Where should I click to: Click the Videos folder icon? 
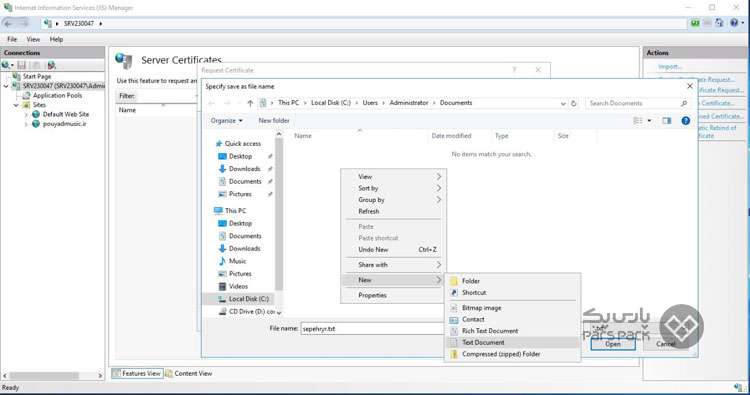click(222, 286)
